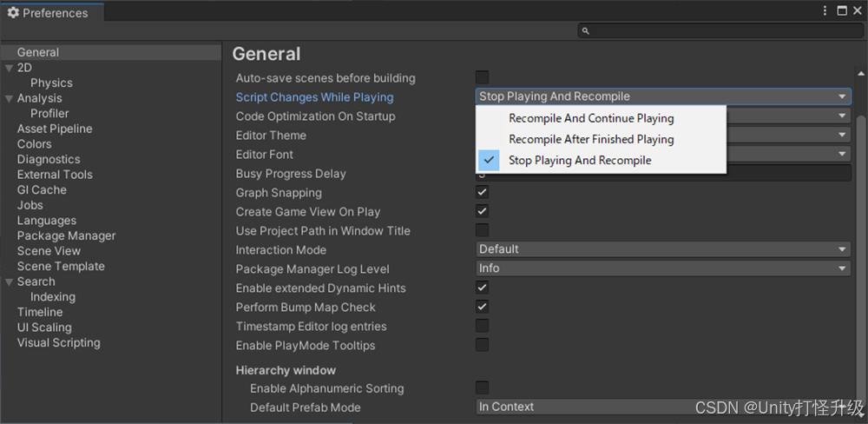This screenshot has width=868, height=424.
Task: Open Package Manager preferences
Action: [x=67, y=235]
